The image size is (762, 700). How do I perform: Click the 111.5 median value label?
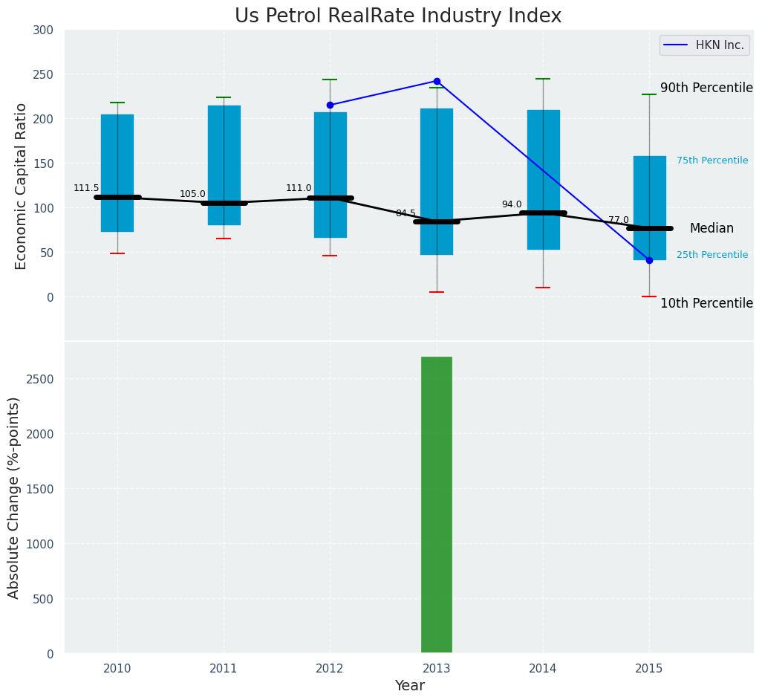pyautogui.click(x=86, y=188)
